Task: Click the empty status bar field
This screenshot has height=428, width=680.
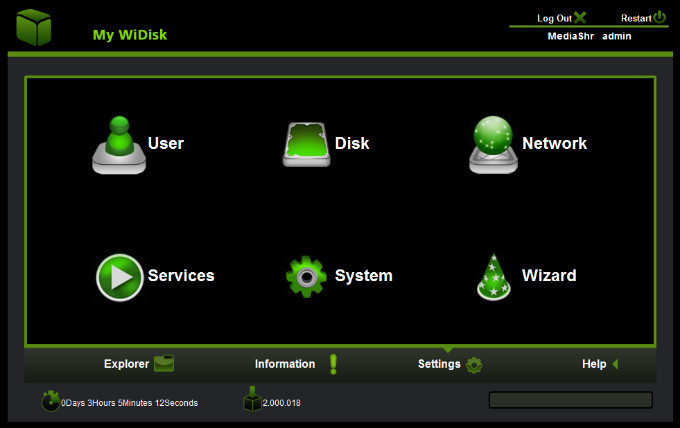Action: pyautogui.click(x=571, y=400)
